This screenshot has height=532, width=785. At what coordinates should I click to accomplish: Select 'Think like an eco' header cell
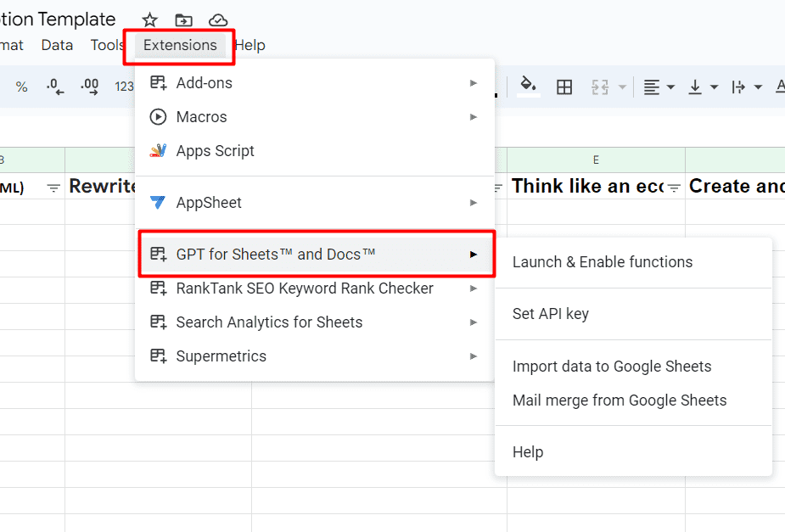pos(596,186)
